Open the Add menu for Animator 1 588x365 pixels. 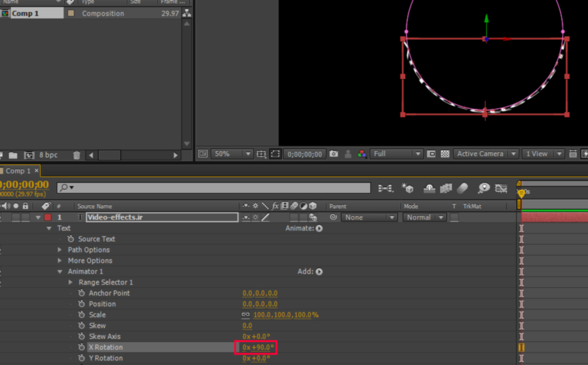[x=319, y=271]
